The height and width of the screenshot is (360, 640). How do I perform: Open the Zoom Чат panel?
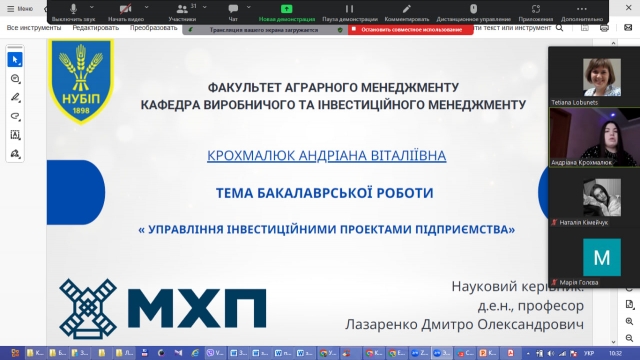coord(233,12)
